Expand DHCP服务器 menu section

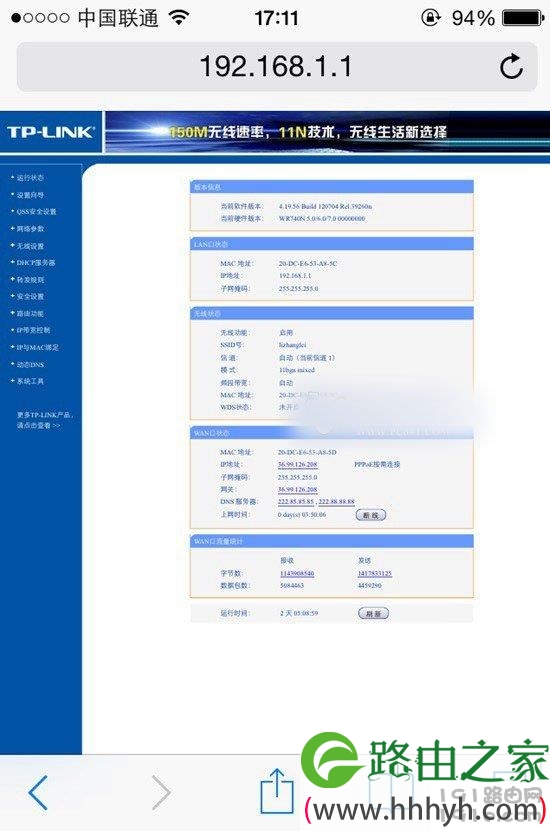tap(35, 262)
